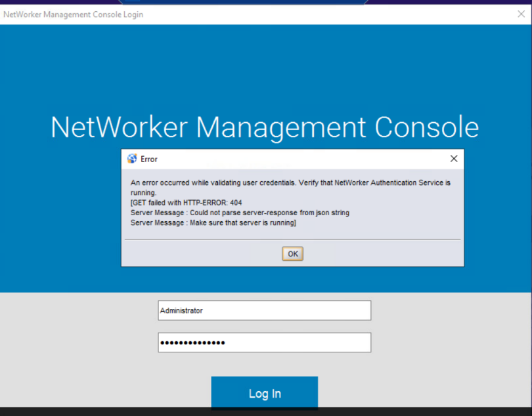Close the NetWorker Management Console Login window

click(x=521, y=14)
